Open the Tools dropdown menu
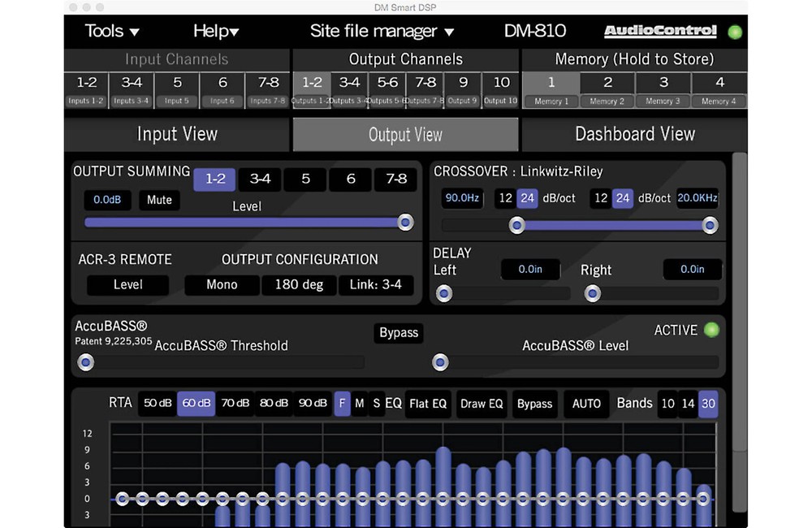 (x=112, y=31)
